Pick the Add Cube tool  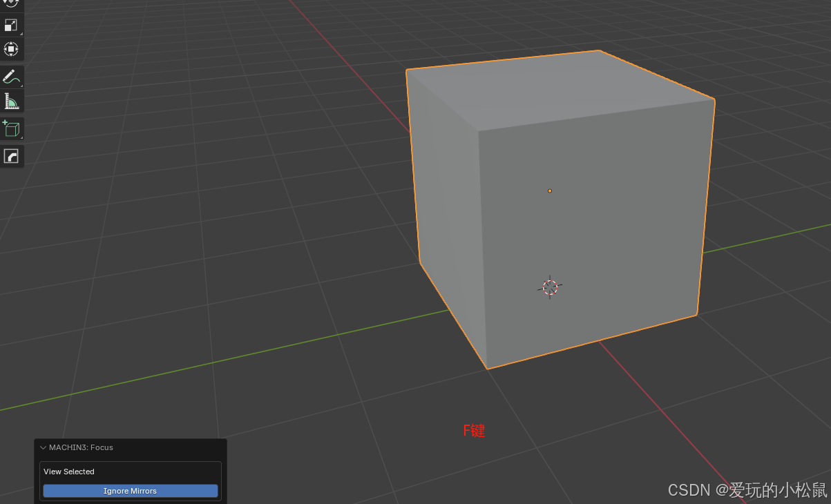pyautogui.click(x=11, y=128)
